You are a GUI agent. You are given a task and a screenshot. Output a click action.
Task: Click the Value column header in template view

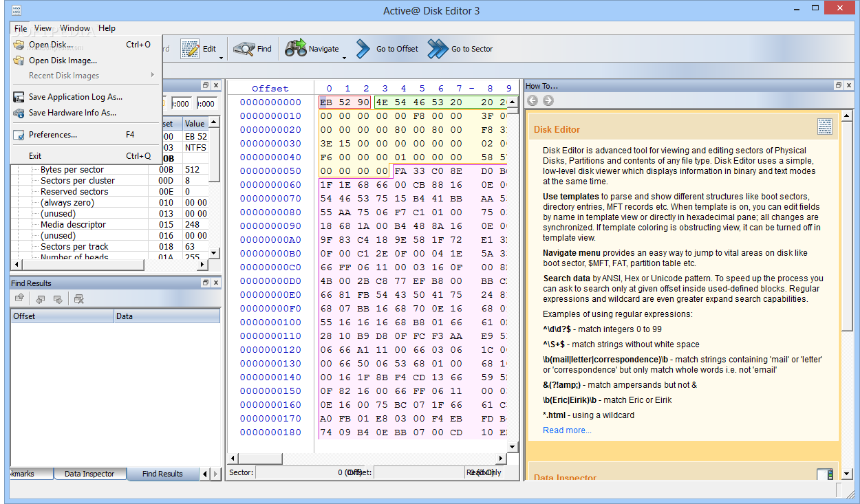tap(195, 124)
